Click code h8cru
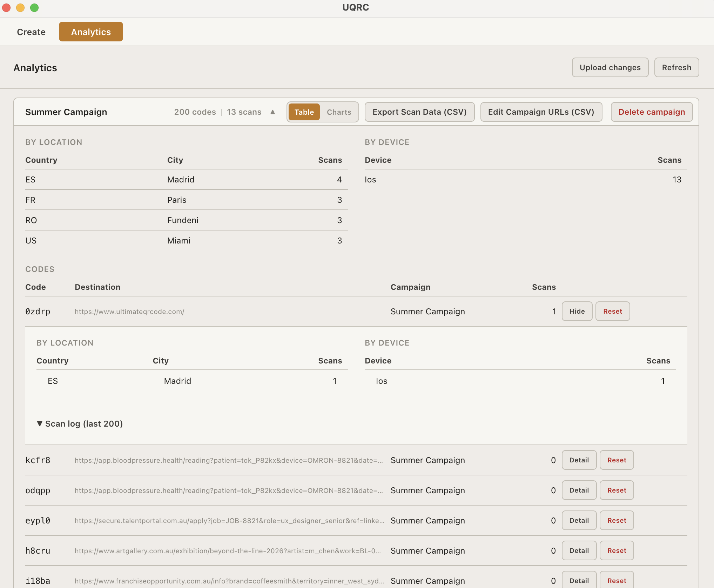The height and width of the screenshot is (588, 714). point(38,551)
